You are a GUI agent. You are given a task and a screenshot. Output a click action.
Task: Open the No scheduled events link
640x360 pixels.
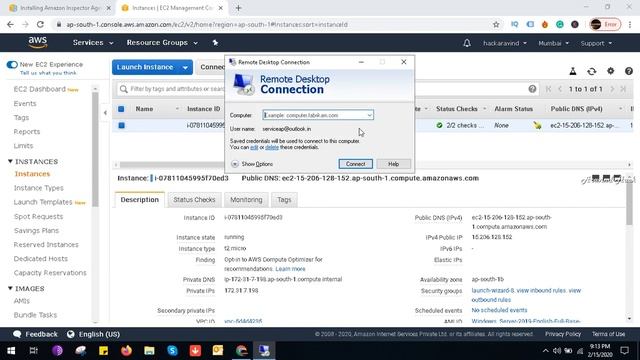499,310
